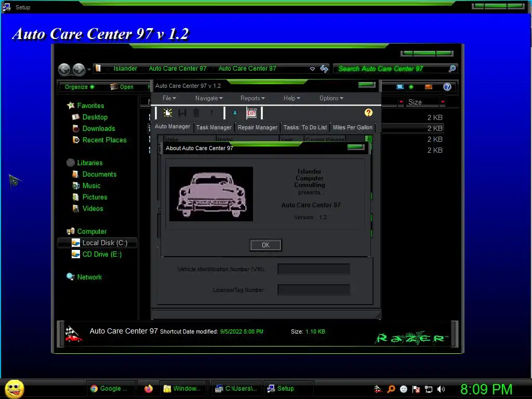Viewport: 532px width, 399px height.
Task: Select Local Disk (C:) in the sidebar
Action: pos(97,243)
